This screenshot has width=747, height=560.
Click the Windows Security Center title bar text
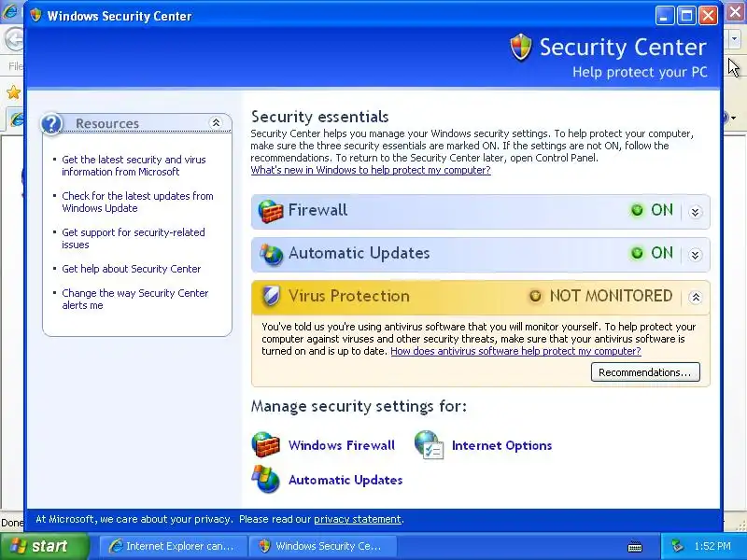click(x=120, y=16)
